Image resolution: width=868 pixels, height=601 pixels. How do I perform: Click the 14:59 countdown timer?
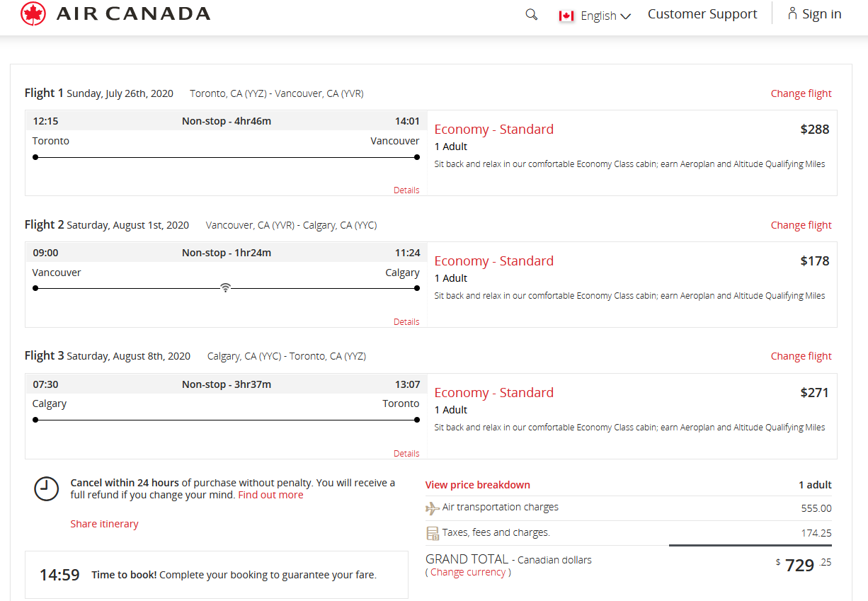tap(59, 575)
